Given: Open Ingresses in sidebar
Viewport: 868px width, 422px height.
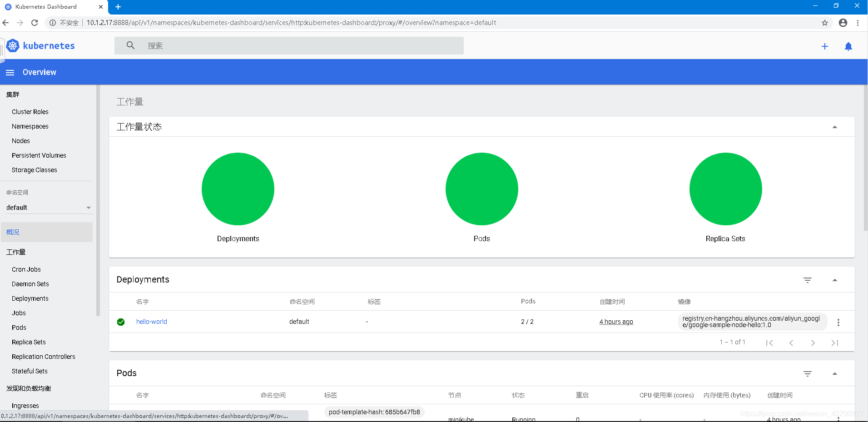Looking at the screenshot, I should coord(25,406).
